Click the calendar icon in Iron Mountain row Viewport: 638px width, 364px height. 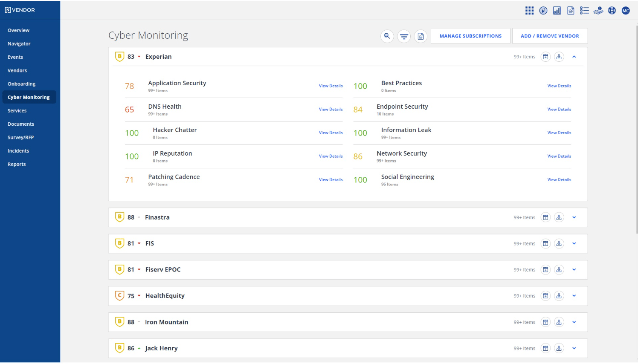[545, 322]
